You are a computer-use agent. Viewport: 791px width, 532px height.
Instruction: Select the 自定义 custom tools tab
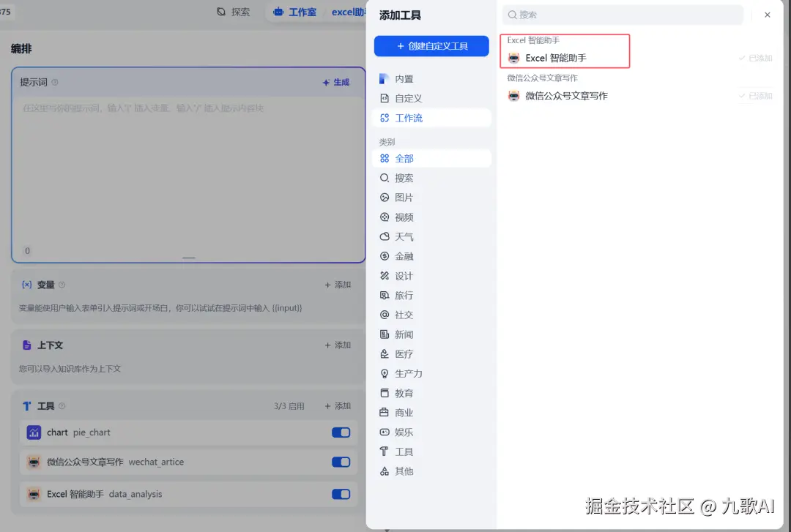[431, 98]
